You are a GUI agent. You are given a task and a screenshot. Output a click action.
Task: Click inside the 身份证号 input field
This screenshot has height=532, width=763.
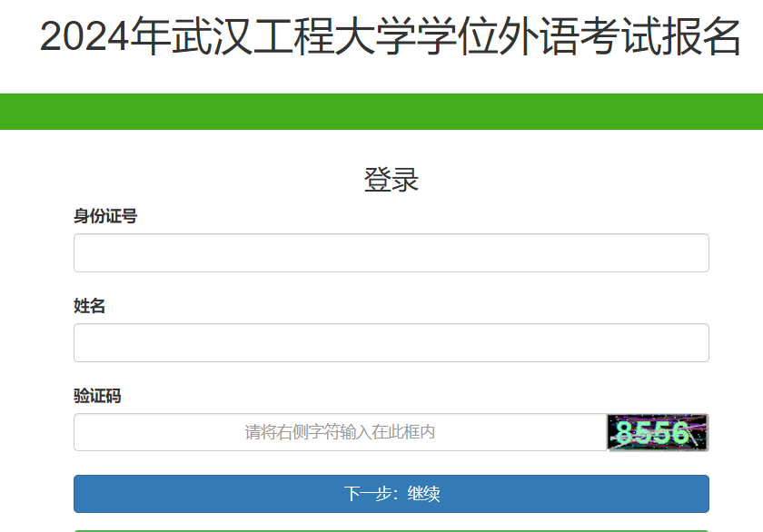pyautogui.click(x=391, y=252)
